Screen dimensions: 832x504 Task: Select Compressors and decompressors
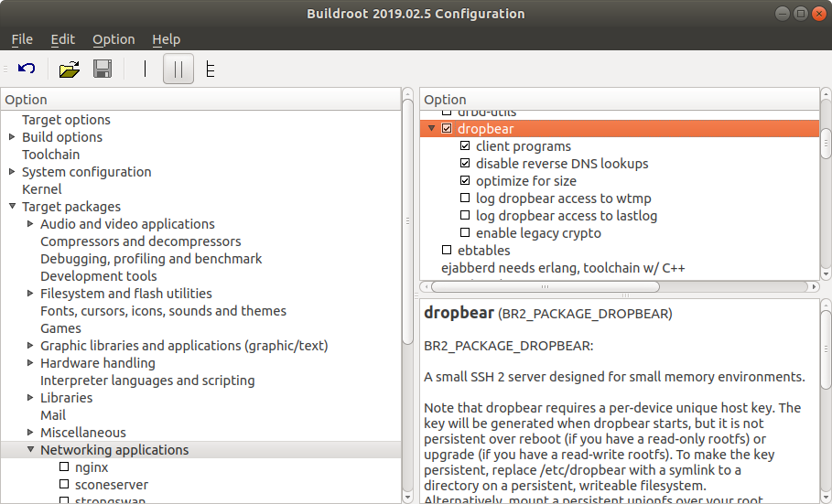141,241
